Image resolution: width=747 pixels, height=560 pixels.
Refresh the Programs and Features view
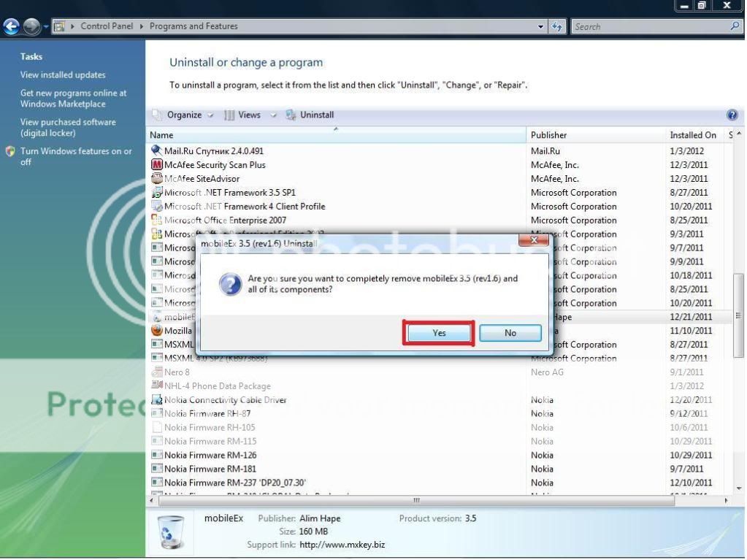click(x=557, y=27)
